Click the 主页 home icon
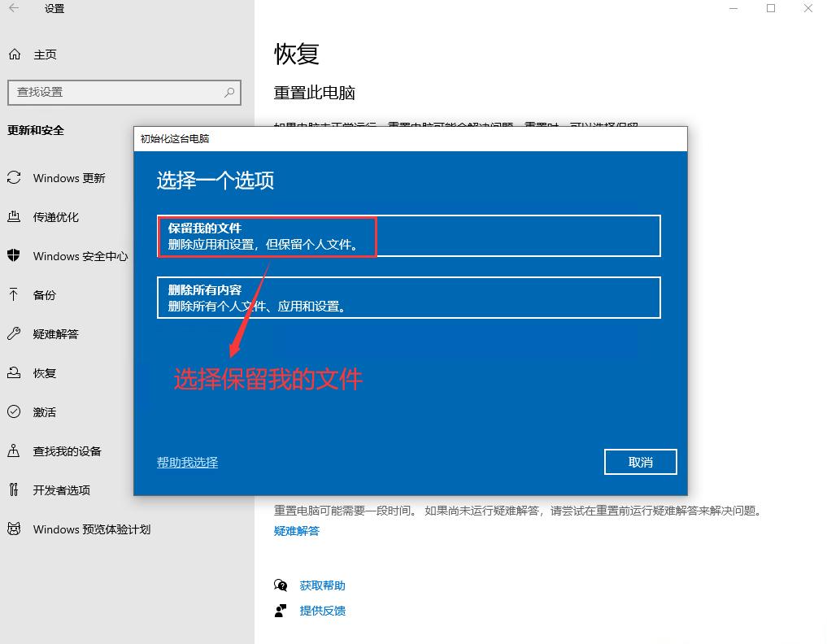Image resolution: width=827 pixels, height=644 pixels. tap(14, 54)
